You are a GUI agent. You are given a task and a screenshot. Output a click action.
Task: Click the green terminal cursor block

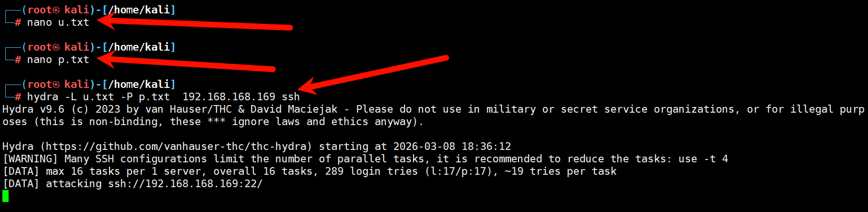click(6, 196)
